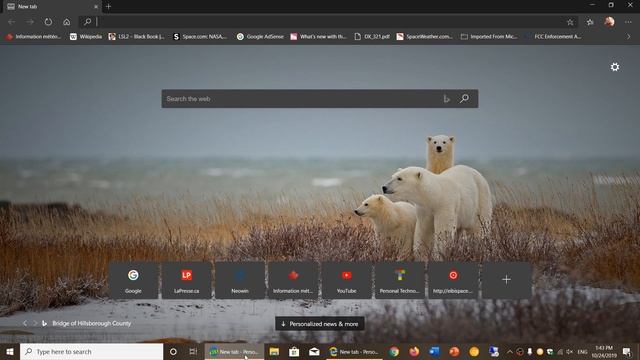Open the Settings and more ellipsis menu
The width and height of the screenshot is (640, 360).
tap(628, 22)
